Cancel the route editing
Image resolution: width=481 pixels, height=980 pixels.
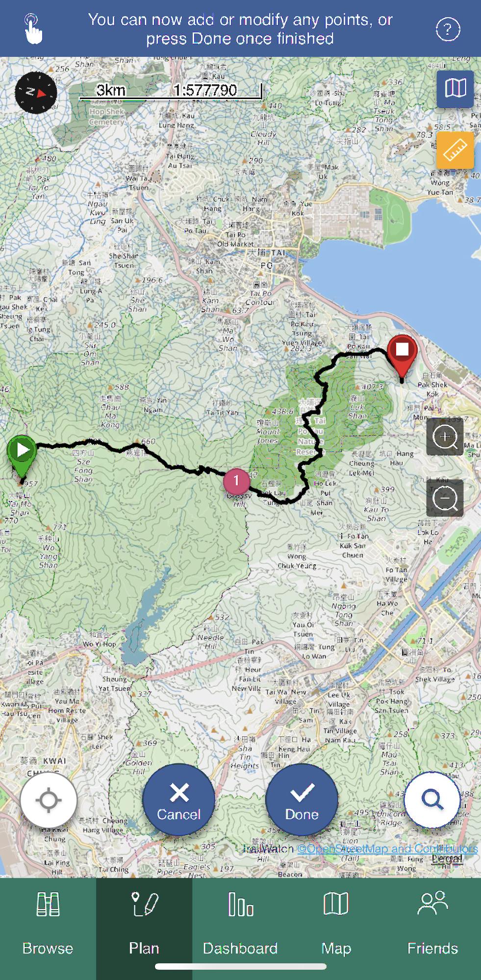(179, 800)
